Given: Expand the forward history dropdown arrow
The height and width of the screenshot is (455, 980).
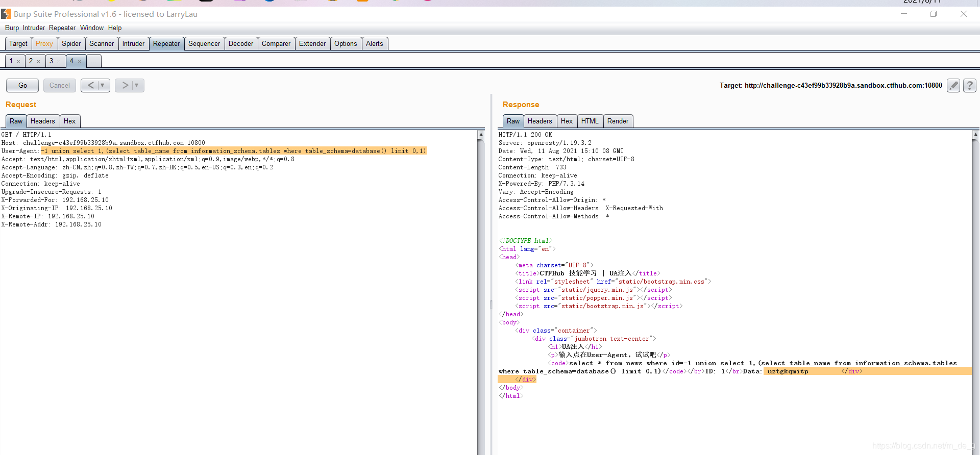Looking at the screenshot, I should coord(137,85).
